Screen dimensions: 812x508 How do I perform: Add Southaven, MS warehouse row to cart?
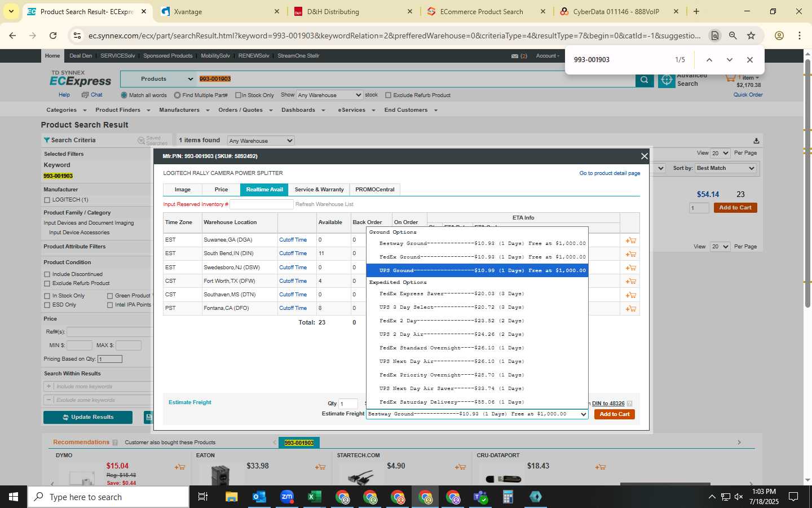coord(630,295)
